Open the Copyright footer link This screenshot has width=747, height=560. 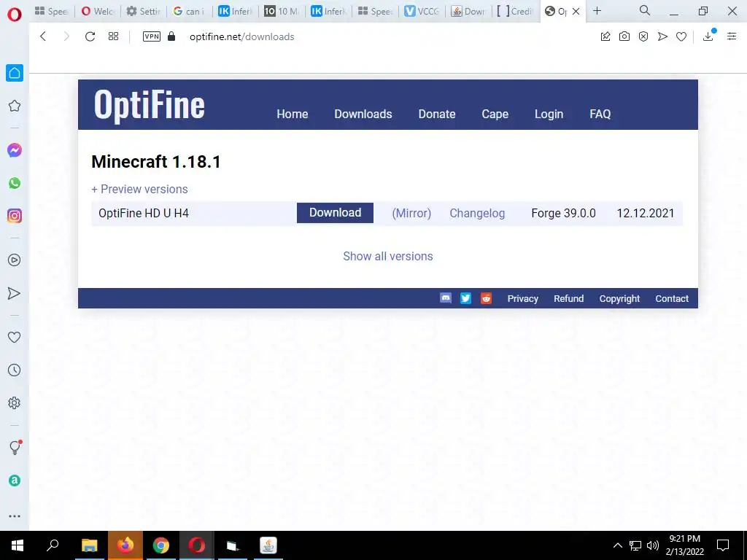click(619, 298)
